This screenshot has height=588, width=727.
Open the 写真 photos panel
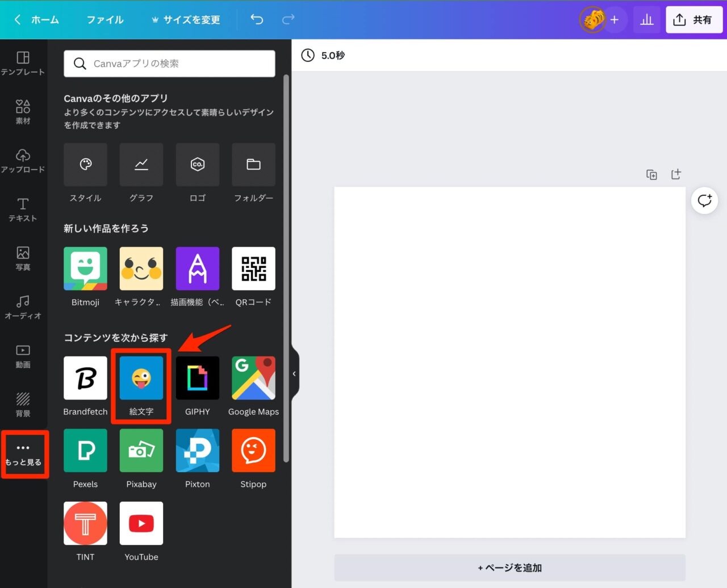(x=23, y=258)
